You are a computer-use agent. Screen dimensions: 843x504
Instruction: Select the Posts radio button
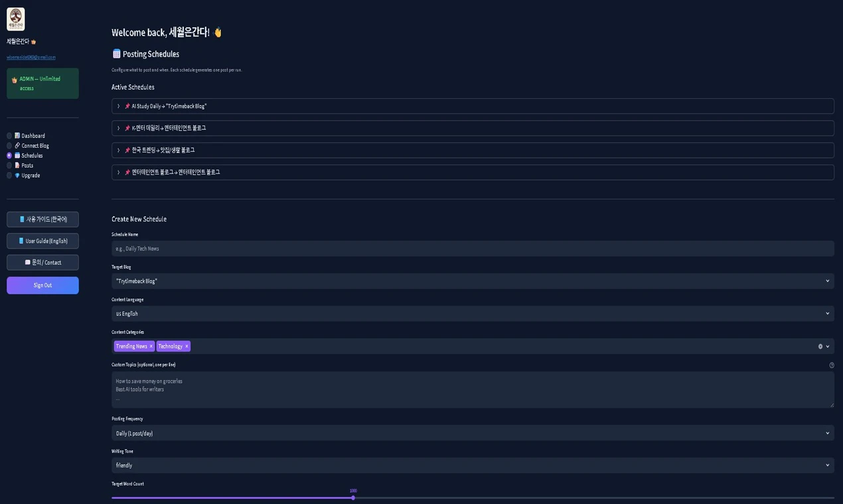coord(9,165)
